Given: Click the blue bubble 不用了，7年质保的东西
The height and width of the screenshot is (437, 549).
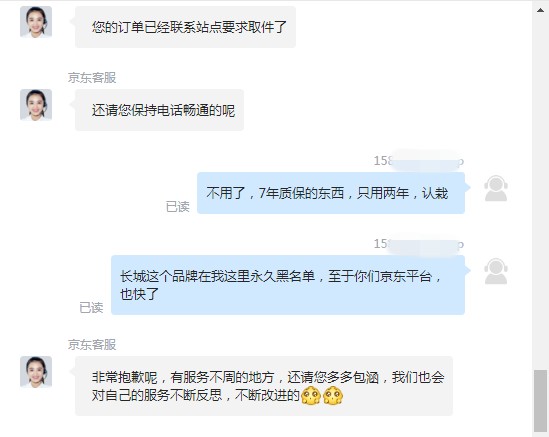Looking at the screenshot, I should [331, 193].
